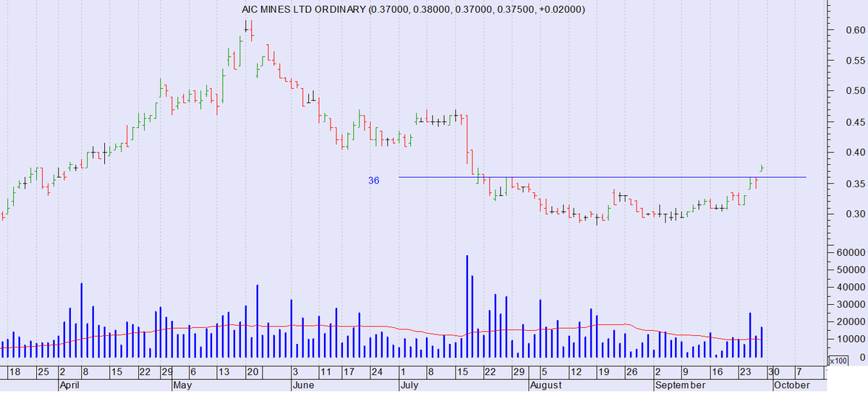Screen dimensions: 868x401
Task: Click the tallest mid-July volume bar
Action: click(467, 306)
